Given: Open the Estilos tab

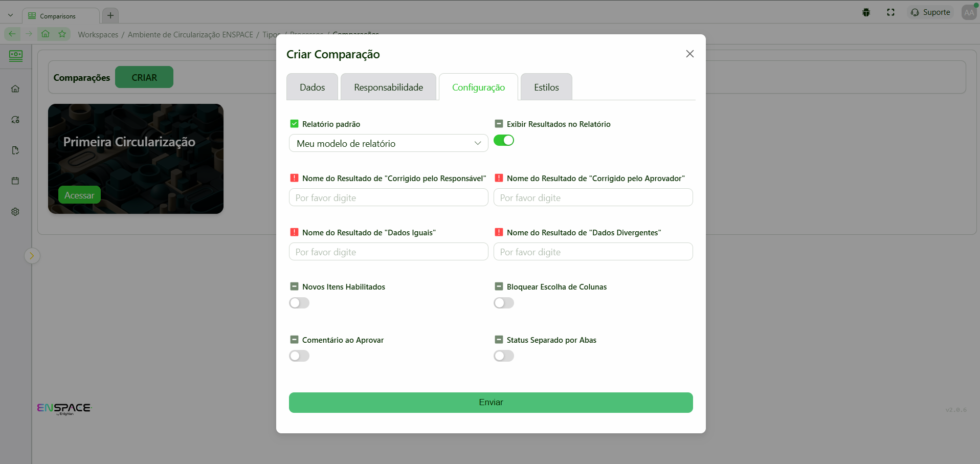Looking at the screenshot, I should [x=546, y=87].
